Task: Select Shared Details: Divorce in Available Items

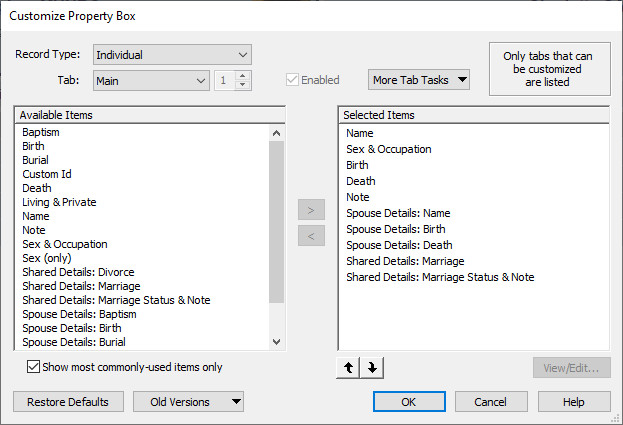Action: (78, 272)
